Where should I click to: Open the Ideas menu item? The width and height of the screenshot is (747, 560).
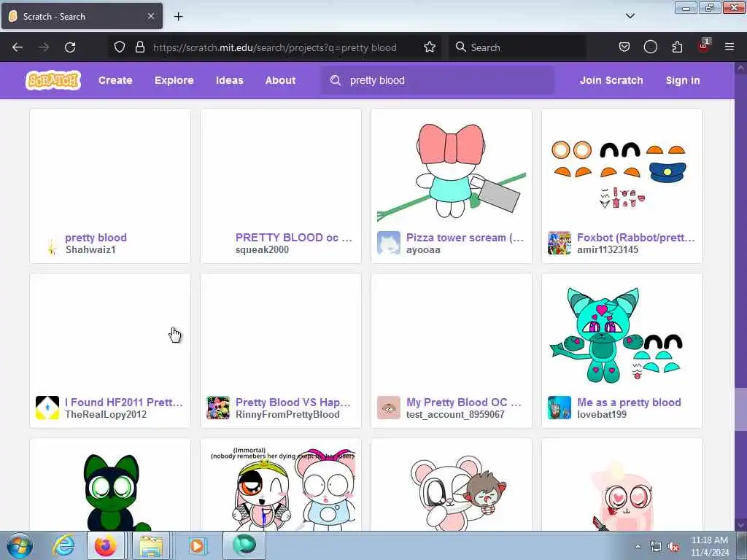tap(230, 80)
